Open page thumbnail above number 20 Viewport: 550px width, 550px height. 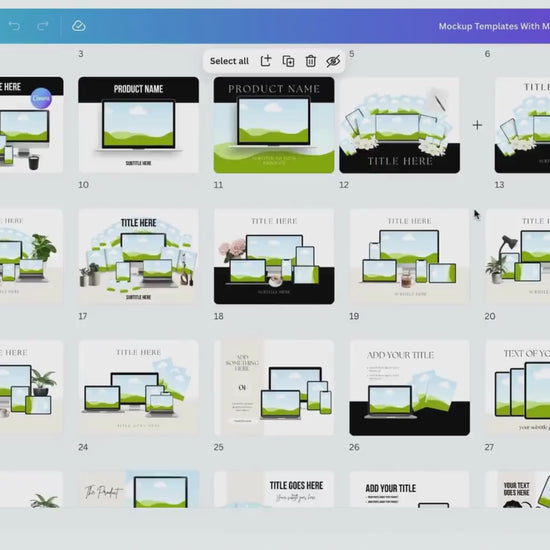tap(518, 256)
